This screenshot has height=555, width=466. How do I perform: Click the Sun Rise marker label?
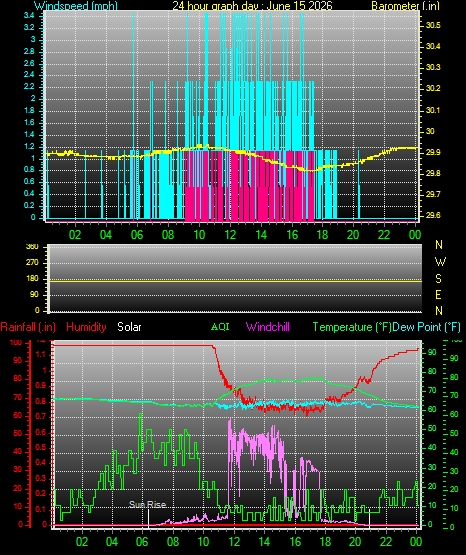pos(148,504)
